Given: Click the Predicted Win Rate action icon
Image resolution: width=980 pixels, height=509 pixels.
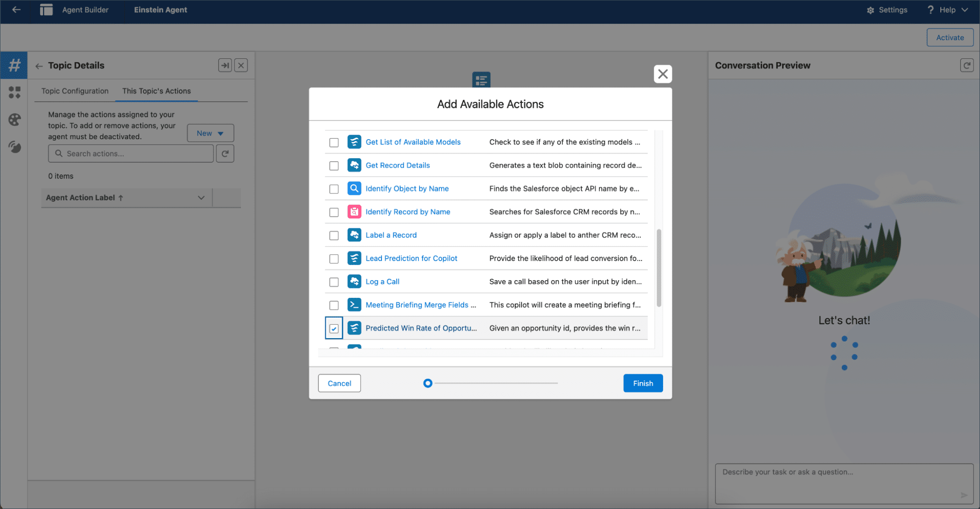Looking at the screenshot, I should click(354, 328).
